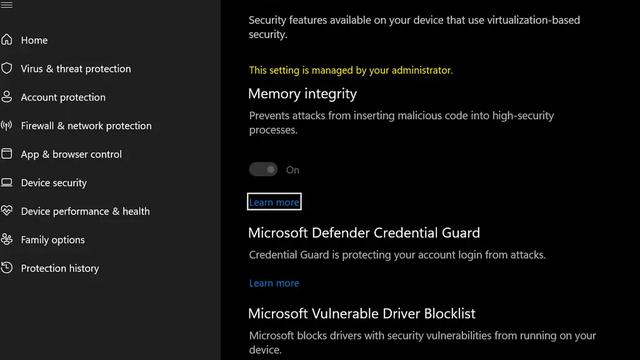The height and width of the screenshot is (360, 640).
Task: Click the Family options people icon
Action: pyautogui.click(x=7, y=239)
